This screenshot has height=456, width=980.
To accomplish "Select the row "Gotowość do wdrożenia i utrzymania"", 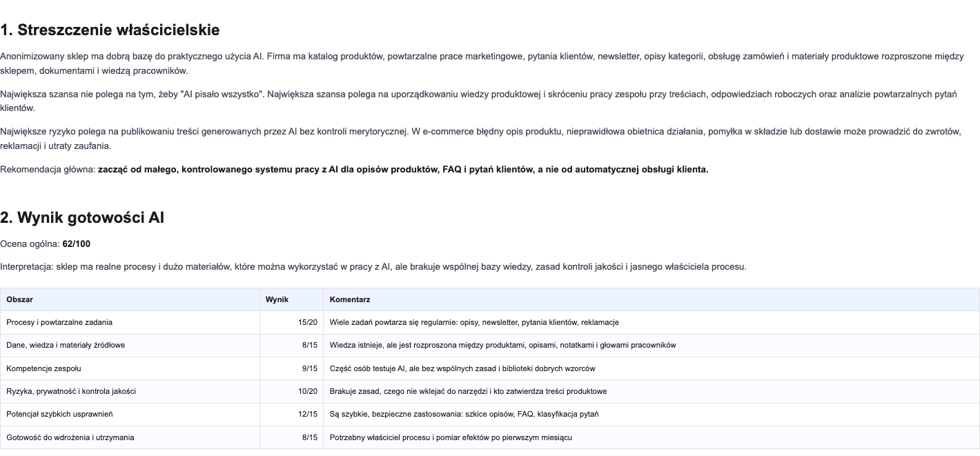I will pos(490,437).
